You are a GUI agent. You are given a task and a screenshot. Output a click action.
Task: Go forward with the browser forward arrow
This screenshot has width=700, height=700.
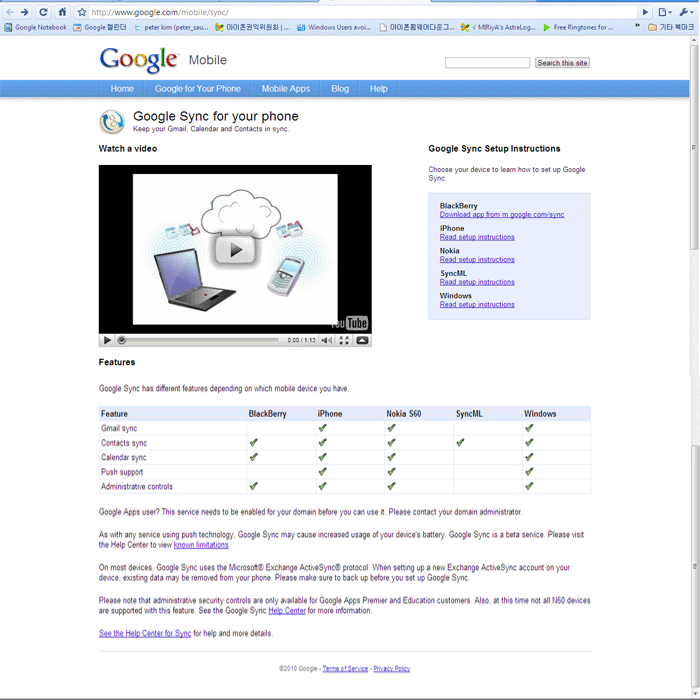click(25, 12)
